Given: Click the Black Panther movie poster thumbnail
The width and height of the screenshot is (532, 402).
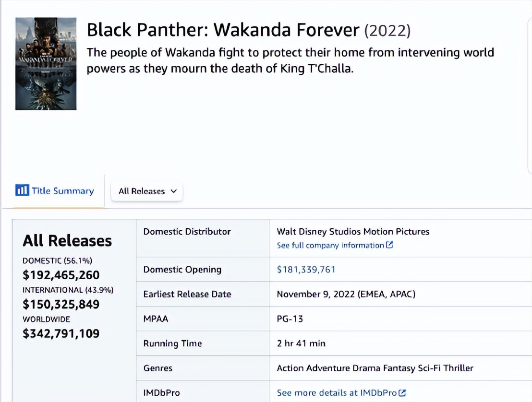Looking at the screenshot, I should coord(46,64).
